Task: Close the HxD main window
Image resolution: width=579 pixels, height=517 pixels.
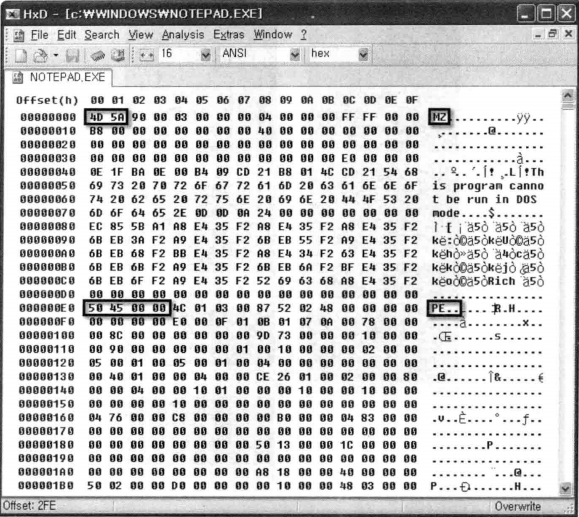Action: pyautogui.click(x=566, y=14)
